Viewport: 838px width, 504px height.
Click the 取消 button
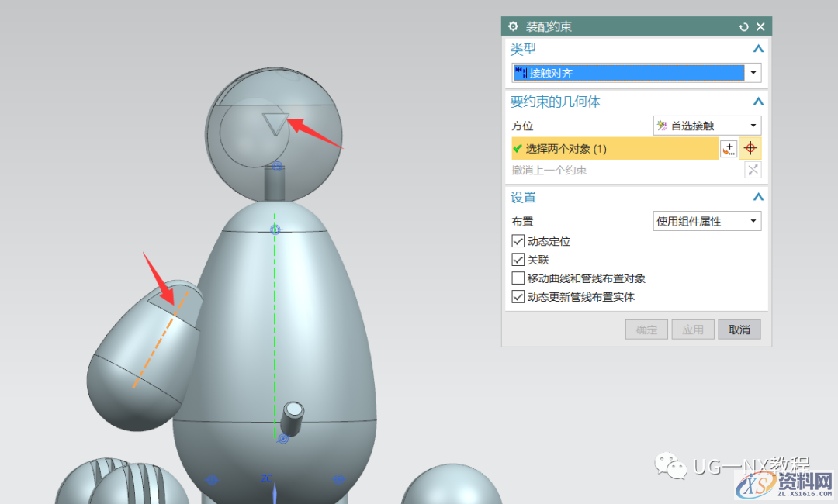[x=739, y=329]
